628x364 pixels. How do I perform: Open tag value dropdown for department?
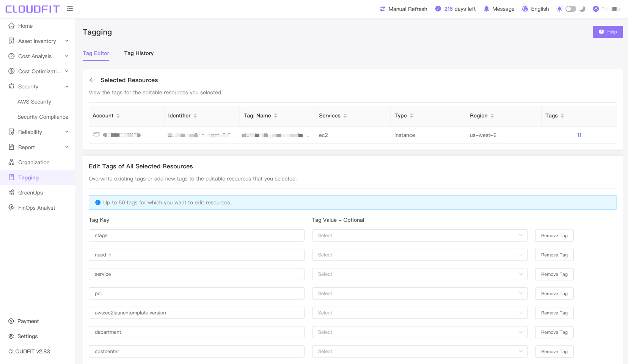(419, 332)
